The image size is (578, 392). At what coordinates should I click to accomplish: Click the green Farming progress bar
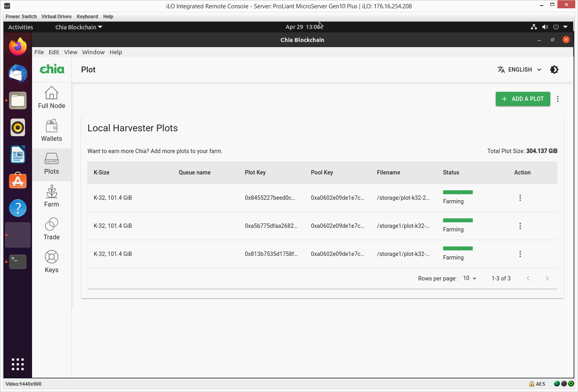[x=458, y=192]
